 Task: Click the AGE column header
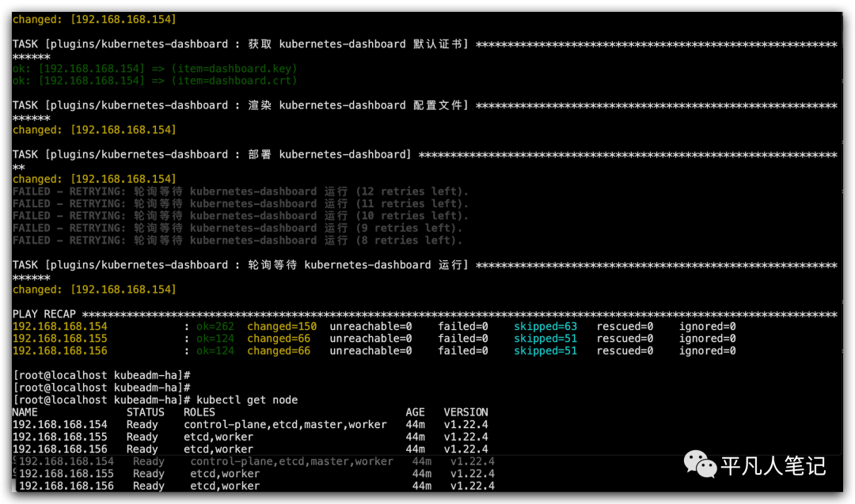click(x=415, y=412)
